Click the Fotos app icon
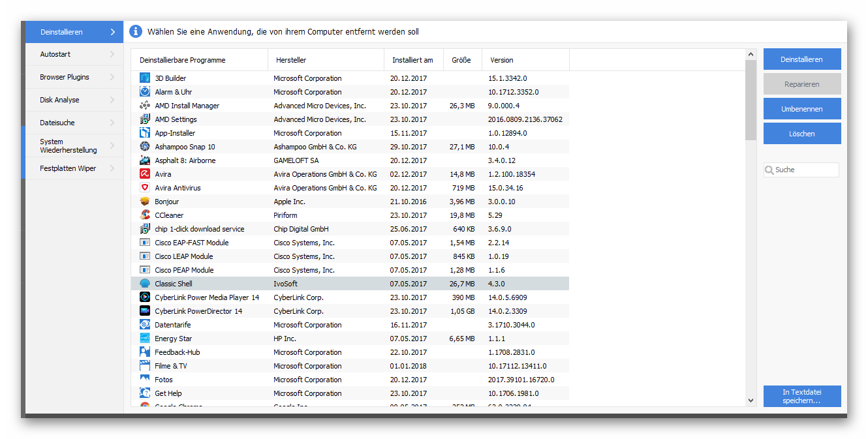 pyautogui.click(x=145, y=380)
